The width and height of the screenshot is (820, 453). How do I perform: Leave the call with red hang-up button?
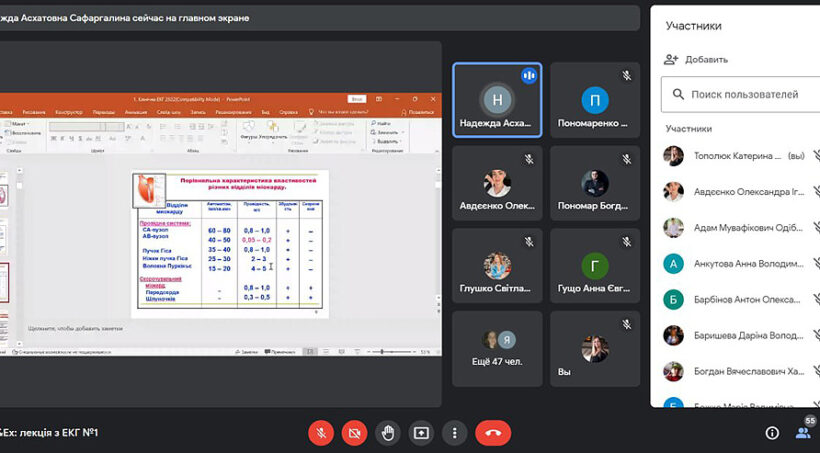pos(493,433)
